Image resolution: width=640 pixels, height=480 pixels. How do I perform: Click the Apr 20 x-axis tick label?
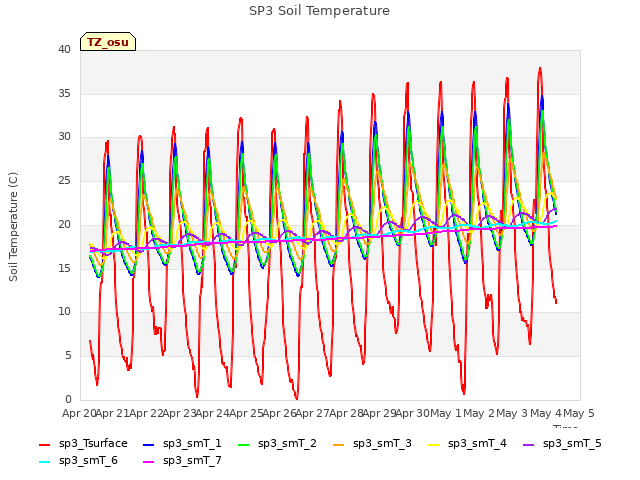click(x=79, y=413)
